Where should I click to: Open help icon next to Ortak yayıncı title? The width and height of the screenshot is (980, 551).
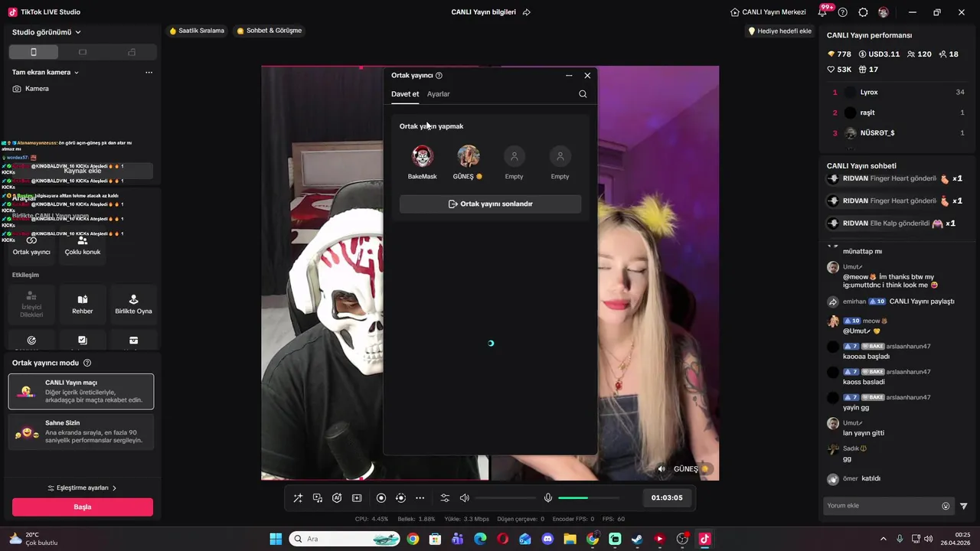439,76
